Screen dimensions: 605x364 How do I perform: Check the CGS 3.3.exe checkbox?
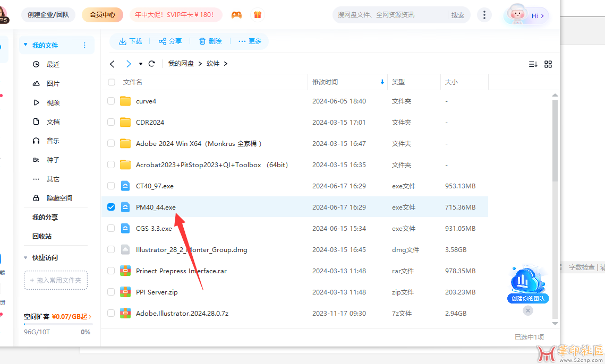(x=111, y=228)
